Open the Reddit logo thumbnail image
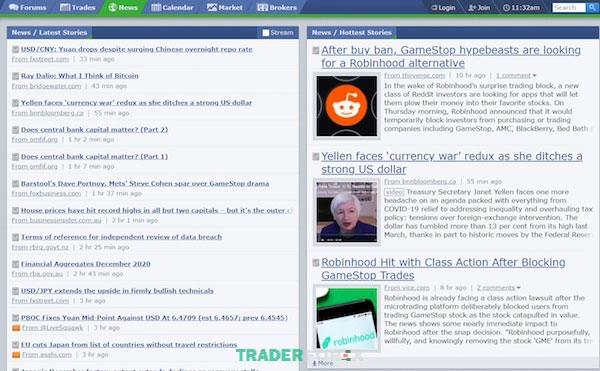Image resolution: width=600 pixels, height=371 pixels. click(347, 106)
